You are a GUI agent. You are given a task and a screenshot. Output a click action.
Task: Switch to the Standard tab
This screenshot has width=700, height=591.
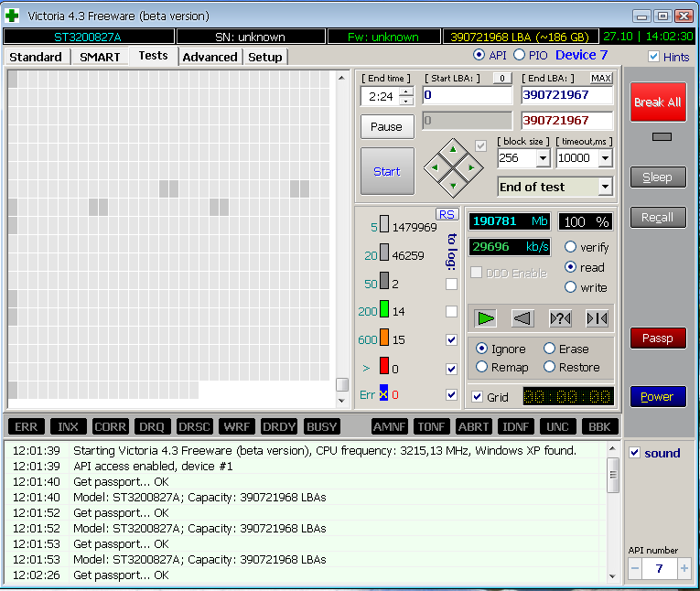click(36, 57)
